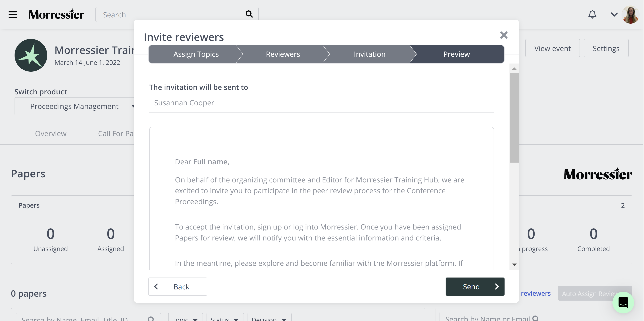Send the reviewer invitation
The width and height of the screenshot is (644, 321).
point(475,286)
